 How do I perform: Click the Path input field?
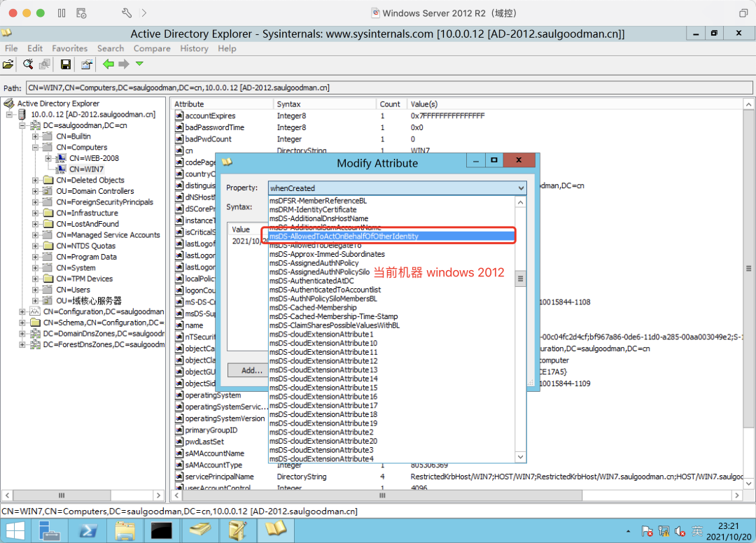(x=389, y=87)
